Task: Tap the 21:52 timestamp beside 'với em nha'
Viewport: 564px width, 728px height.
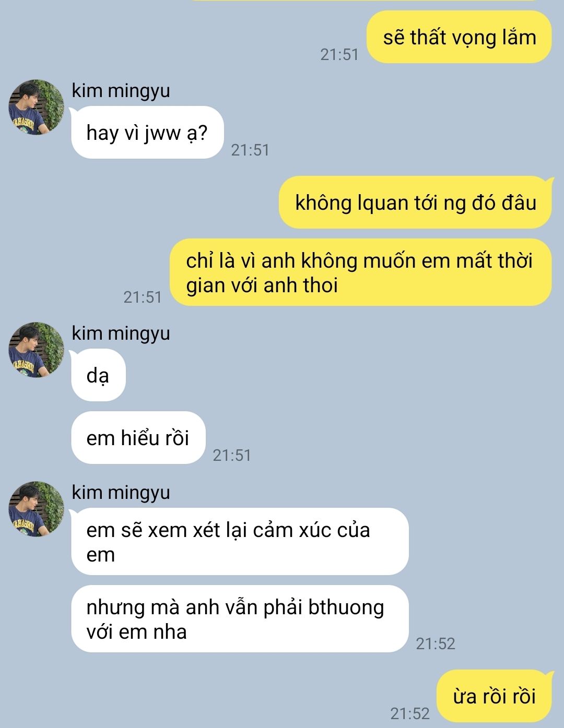Action: (x=436, y=643)
